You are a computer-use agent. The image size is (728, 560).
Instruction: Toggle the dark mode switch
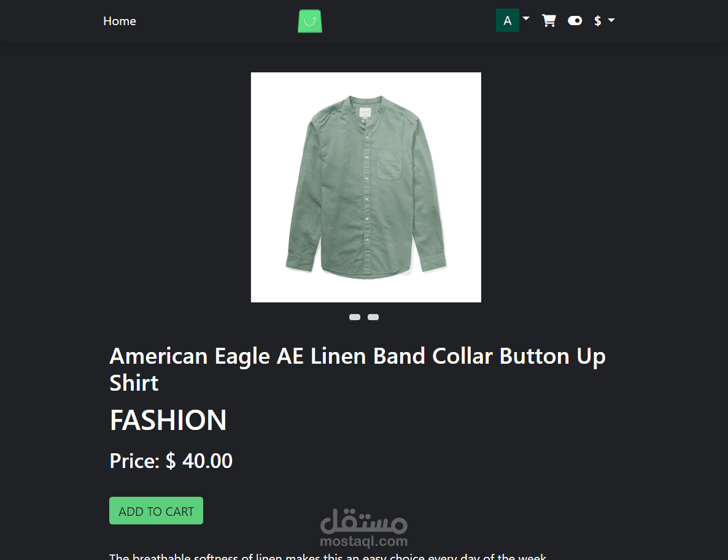(575, 20)
